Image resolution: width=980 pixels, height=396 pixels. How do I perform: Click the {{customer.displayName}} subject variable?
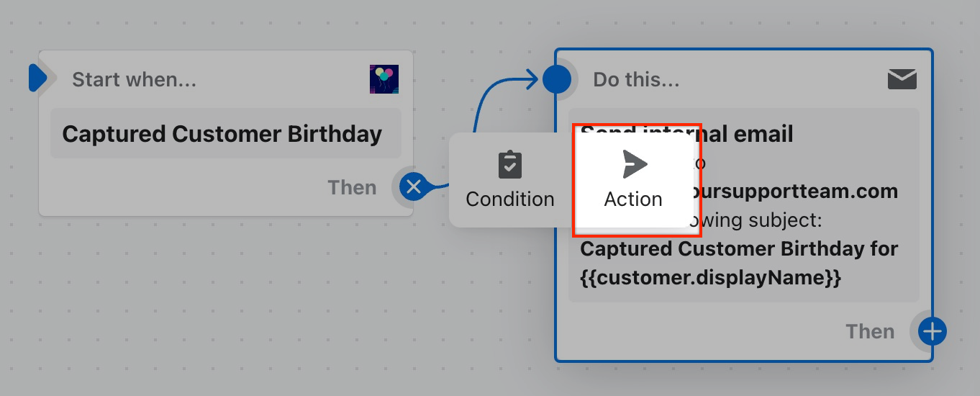pos(710,277)
